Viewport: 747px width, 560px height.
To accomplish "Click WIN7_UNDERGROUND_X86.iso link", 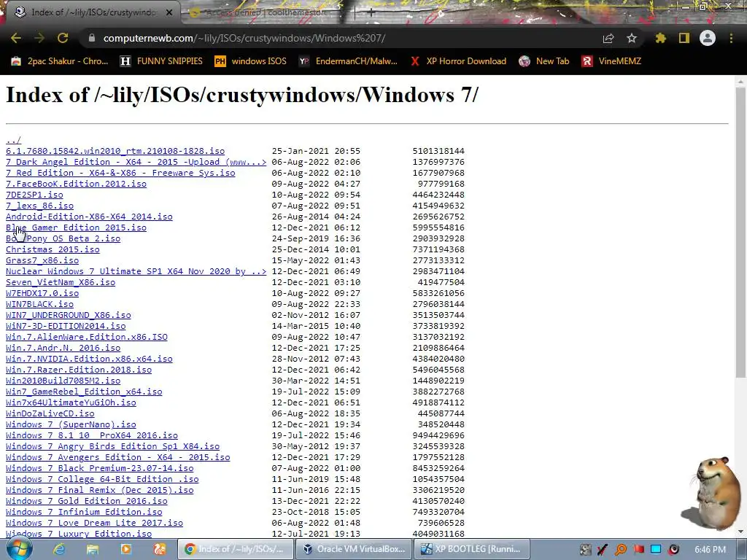I will [68, 315].
